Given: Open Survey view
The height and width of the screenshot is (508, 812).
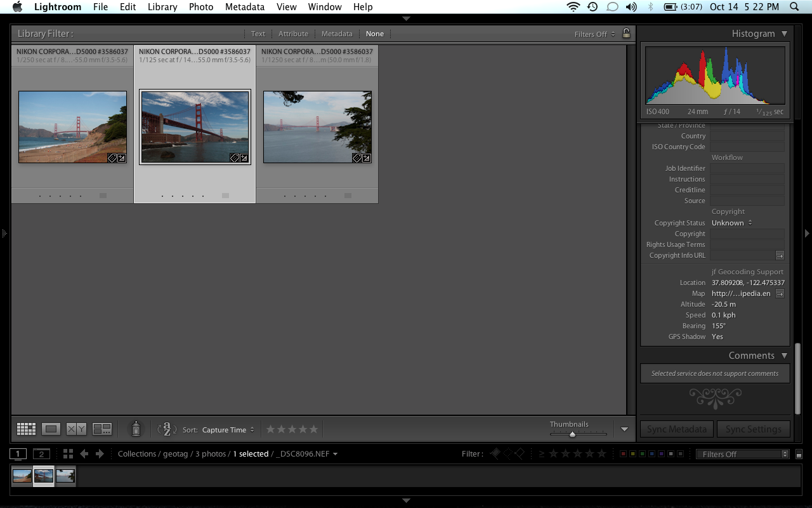Looking at the screenshot, I should pos(102,429).
